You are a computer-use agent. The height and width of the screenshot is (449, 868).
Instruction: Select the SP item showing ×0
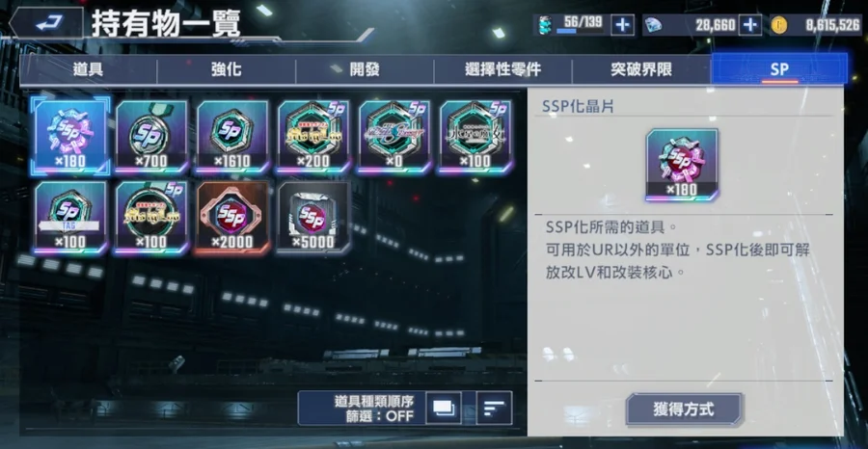click(x=394, y=136)
